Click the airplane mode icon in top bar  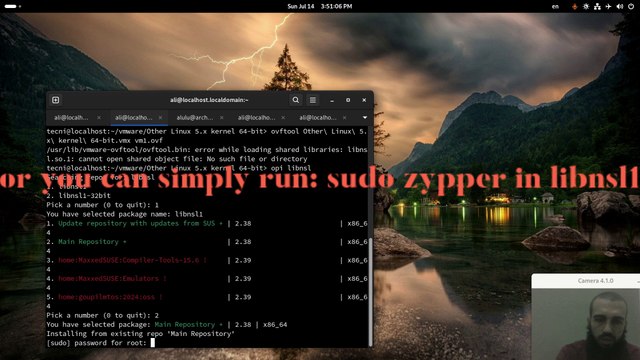tap(608, 6)
